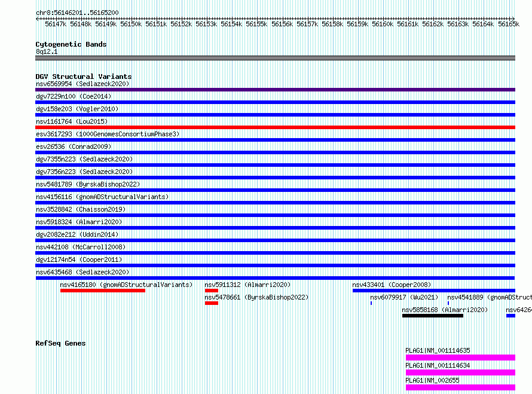Select the esv26536 (Conrad2009) label
The image size is (532, 394).
tap(74, 146)
